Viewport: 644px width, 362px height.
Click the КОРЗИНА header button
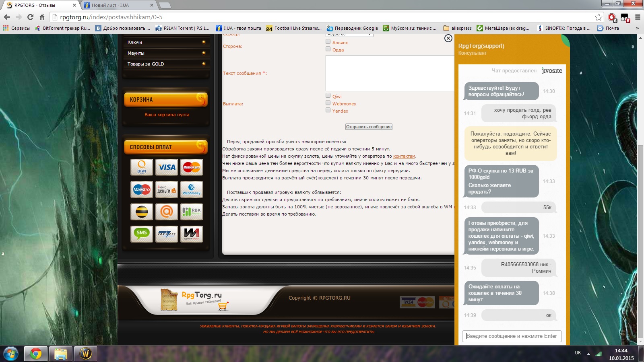[166, 99]
